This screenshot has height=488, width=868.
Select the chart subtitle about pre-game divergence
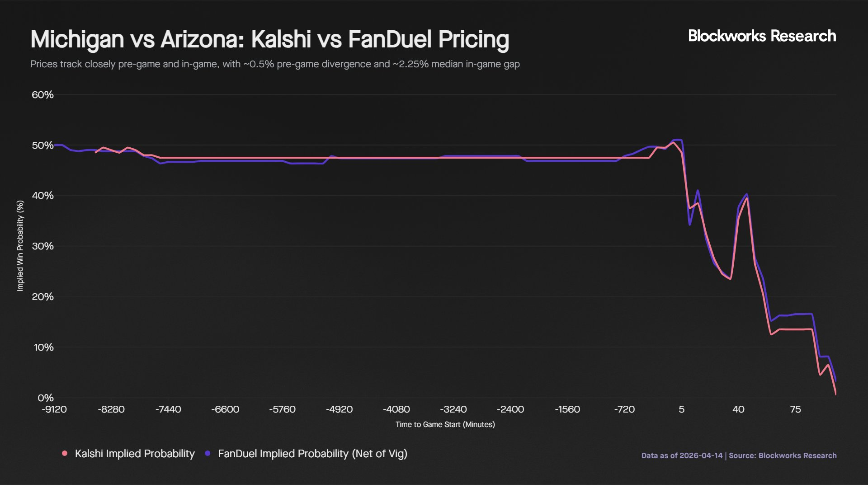tap(275, 64)
